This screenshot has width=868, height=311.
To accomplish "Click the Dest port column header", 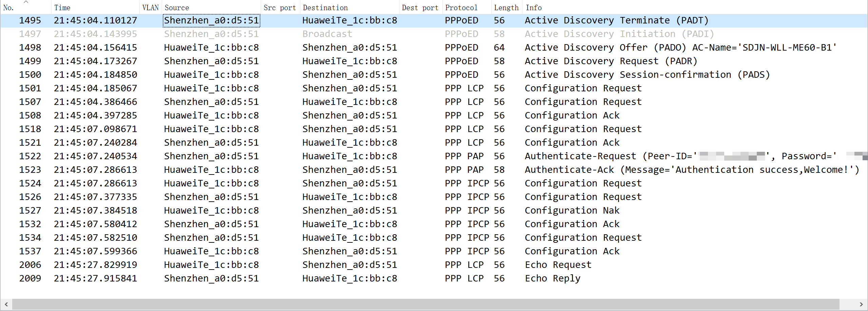I will tap(420, 7).
